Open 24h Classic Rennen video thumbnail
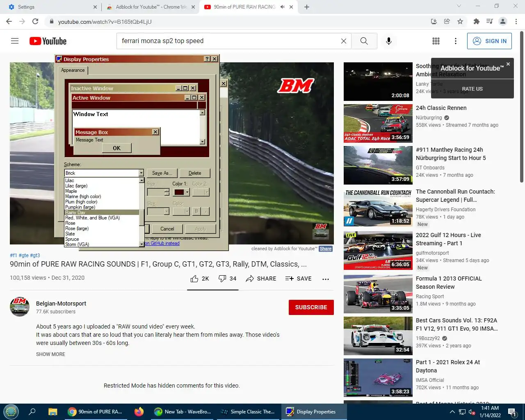Viewport: 525px width, 420px height. [378, 123]
